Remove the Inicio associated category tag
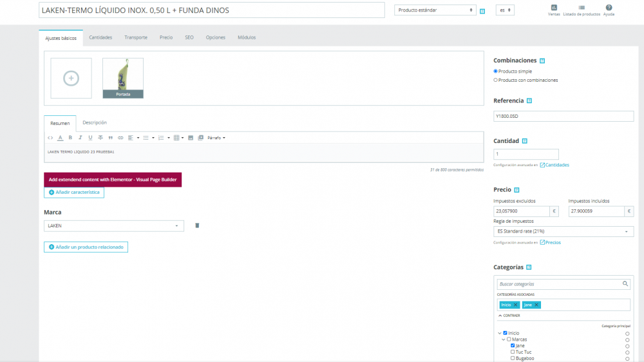 (515, 305)
